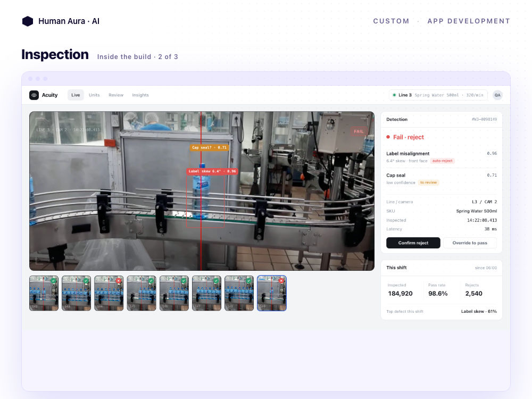Viewport: 532px width, 399px height.
Task: Click the 0.71 confidence score
Action: 492,175
